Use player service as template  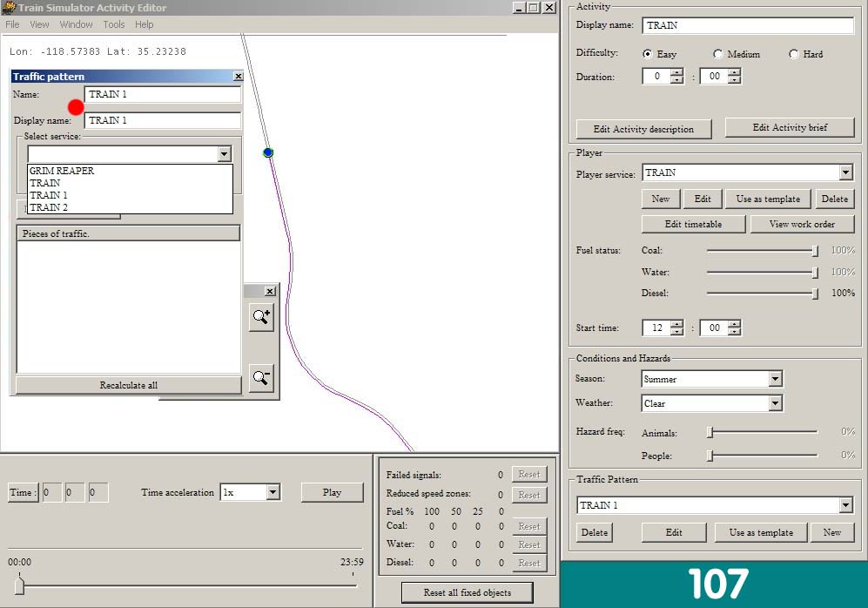pos(768,199)
